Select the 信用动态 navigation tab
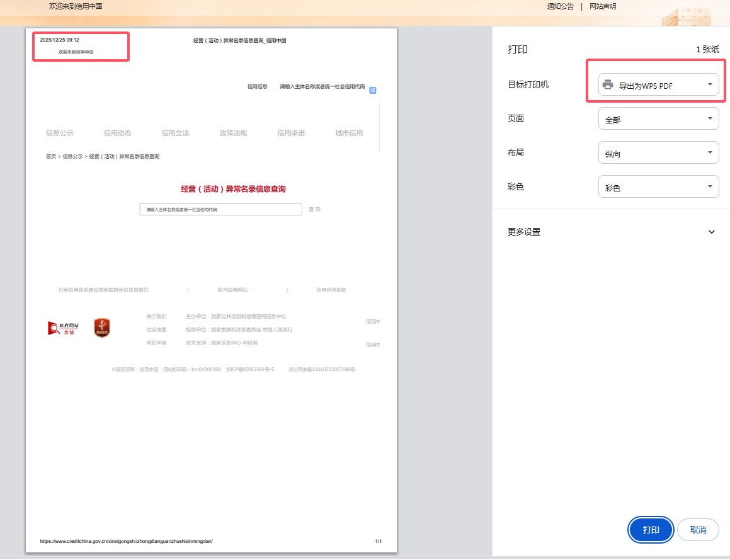The height and width of the screenshot is (560, 730). pos(118,133)
